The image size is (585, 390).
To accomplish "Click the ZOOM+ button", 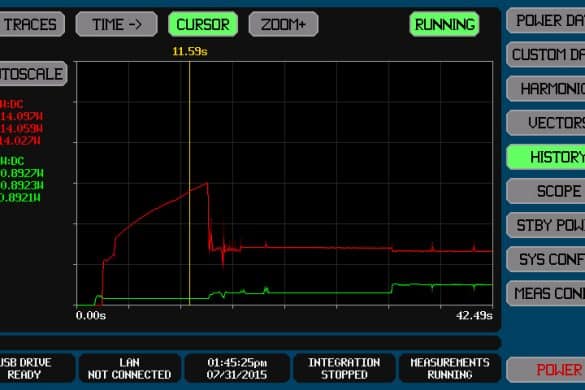I will (x=283, y=24).
